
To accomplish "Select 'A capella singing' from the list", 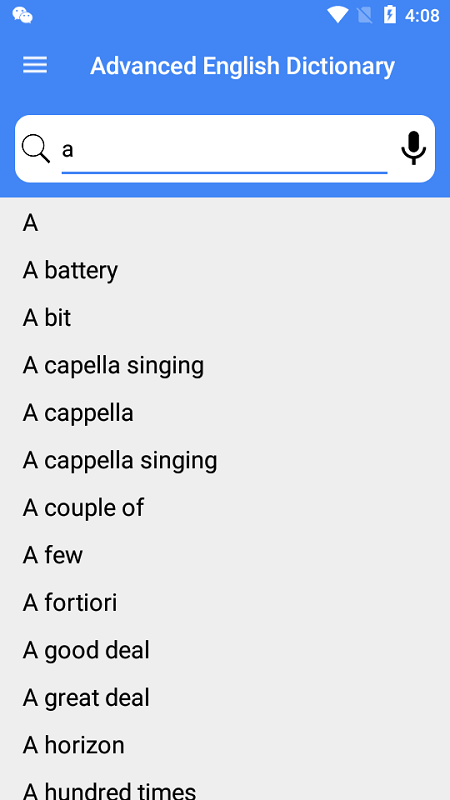I will pos(225,365).
